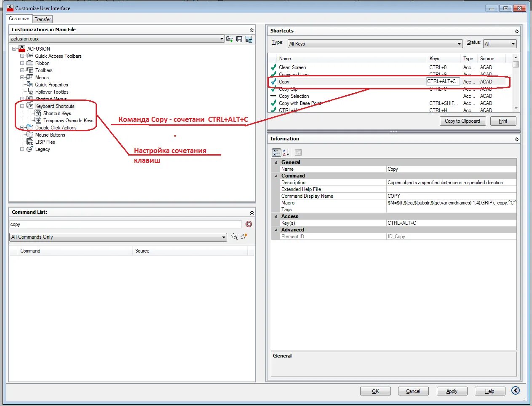
Task: Collapse the Shortcuts panel
Action: [517, 31]
